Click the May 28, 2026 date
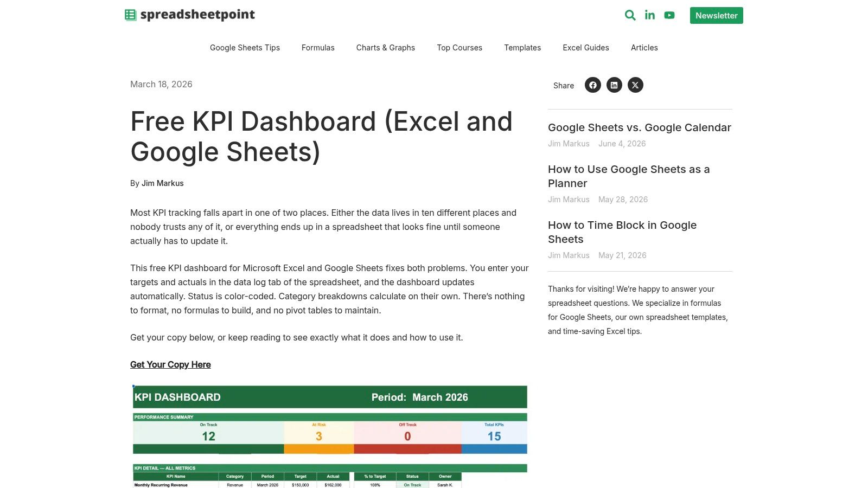 (x=623, y=200)
